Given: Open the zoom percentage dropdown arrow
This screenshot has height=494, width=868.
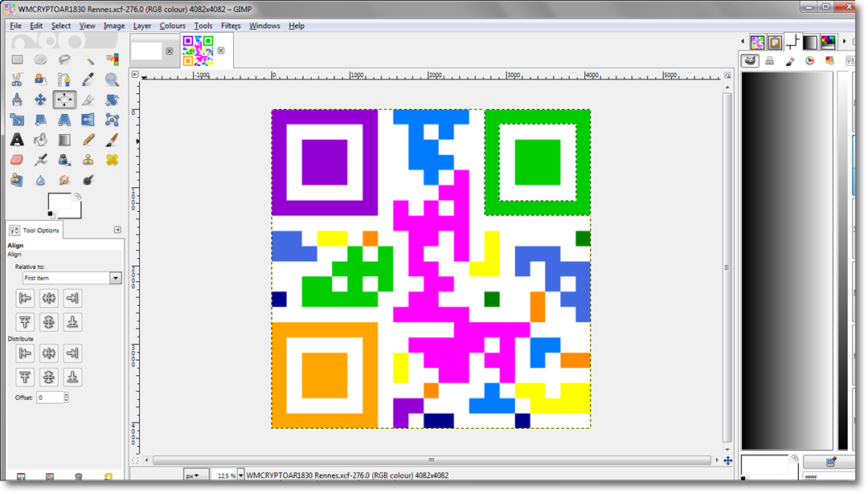Looking at the screenshot, I should (241, 476).
